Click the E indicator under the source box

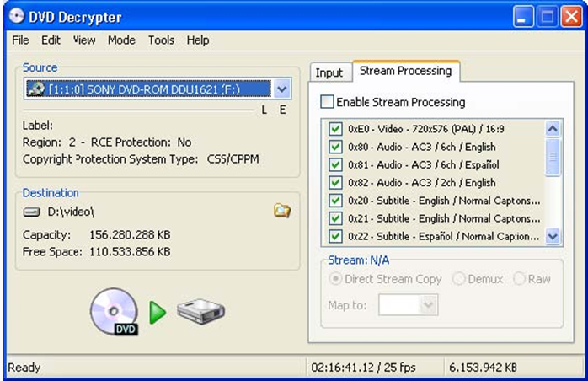283,110
